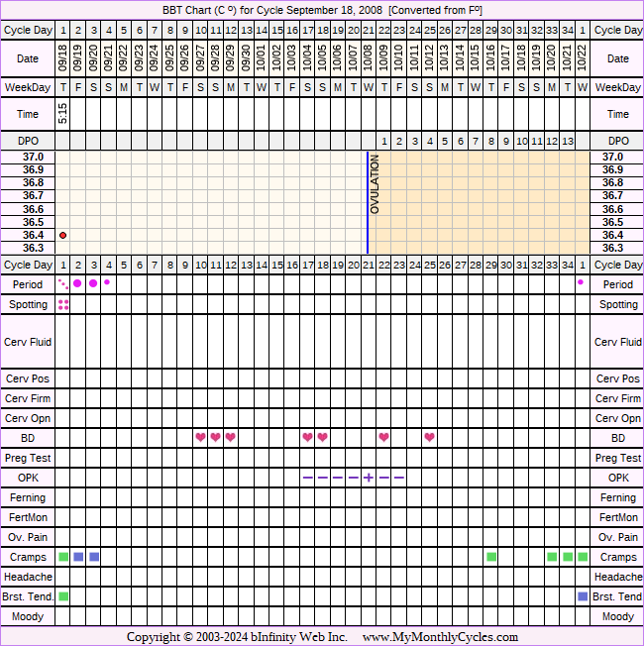The image size is (644, 646).
Task: Click the BD heart on cycle day 22
Action: 383,438
